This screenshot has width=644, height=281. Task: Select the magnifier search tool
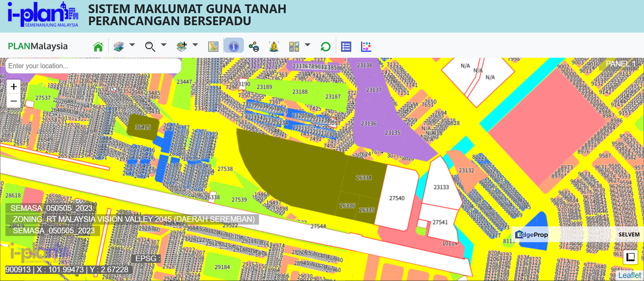[x=150, y=47]
